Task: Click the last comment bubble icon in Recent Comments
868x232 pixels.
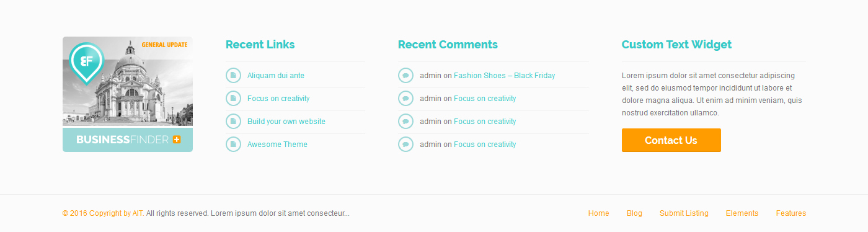Action: pos(405,144)
